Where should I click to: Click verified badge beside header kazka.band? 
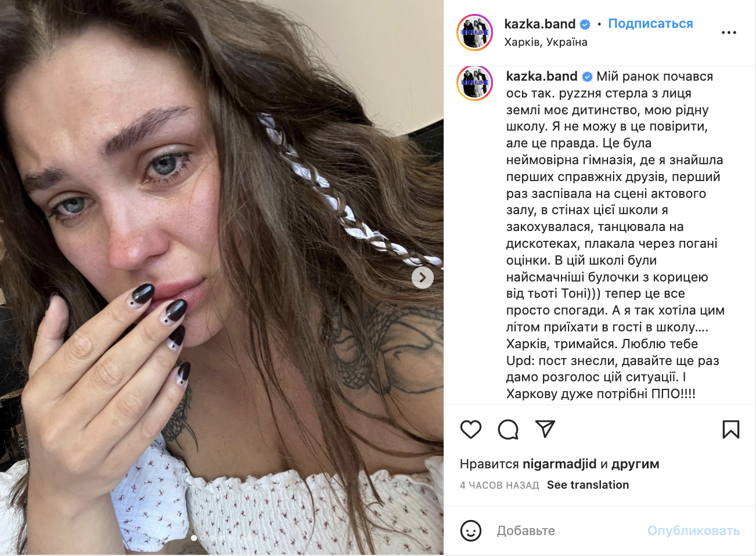(x=585, y=24)
